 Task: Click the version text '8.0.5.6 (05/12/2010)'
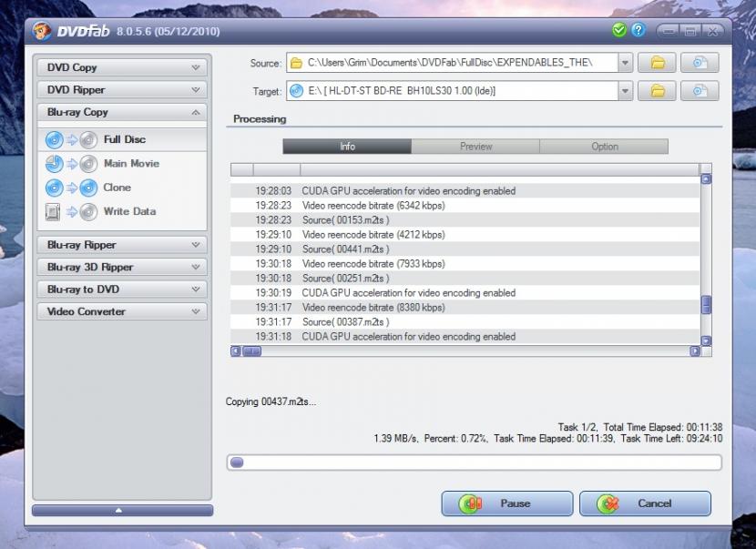168,31
